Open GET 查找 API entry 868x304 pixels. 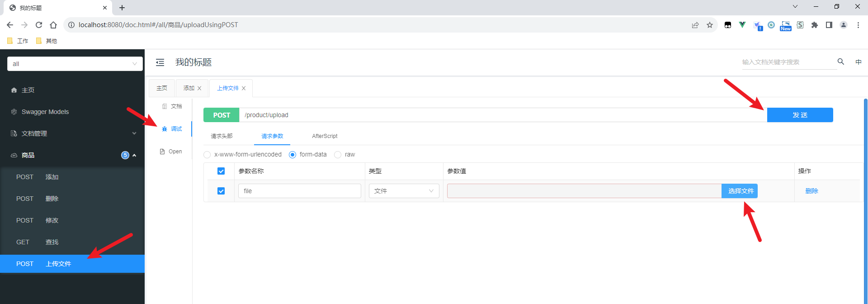[72, 242]
